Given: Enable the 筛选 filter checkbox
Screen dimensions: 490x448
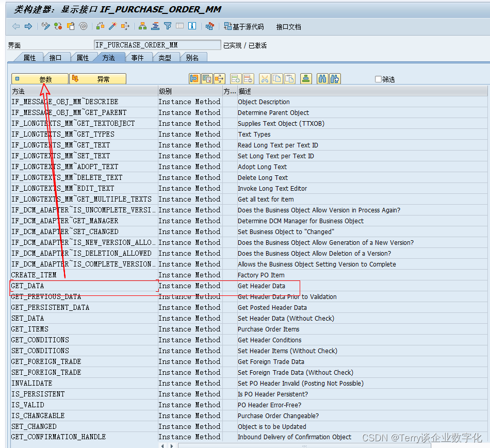Looking at the screenshot, I should pyautogui.click(x=377, y=78).
